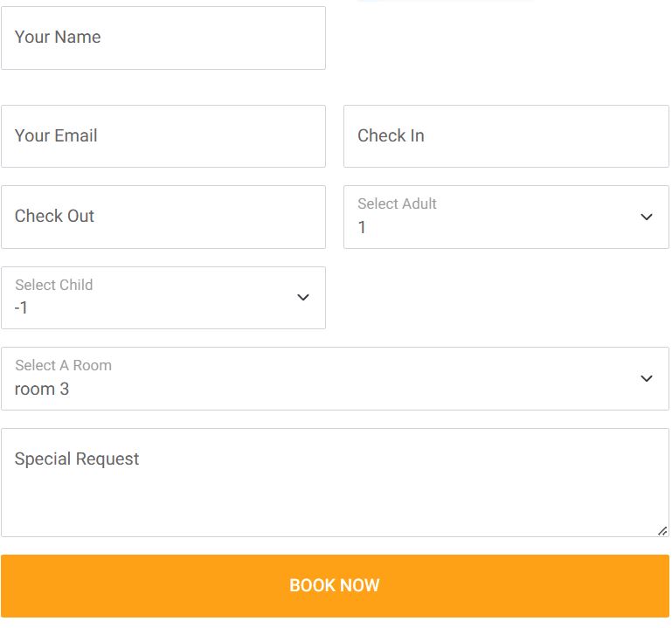Click the "Select Adult" field label
This screenshot has height=628, width=672.
coord(397,204)
